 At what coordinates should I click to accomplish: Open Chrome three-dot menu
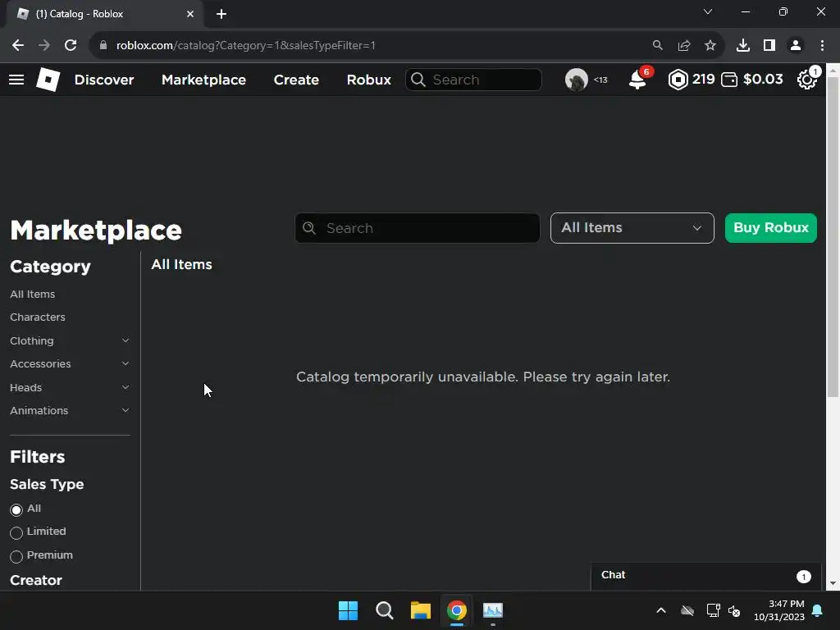point(822,46)
